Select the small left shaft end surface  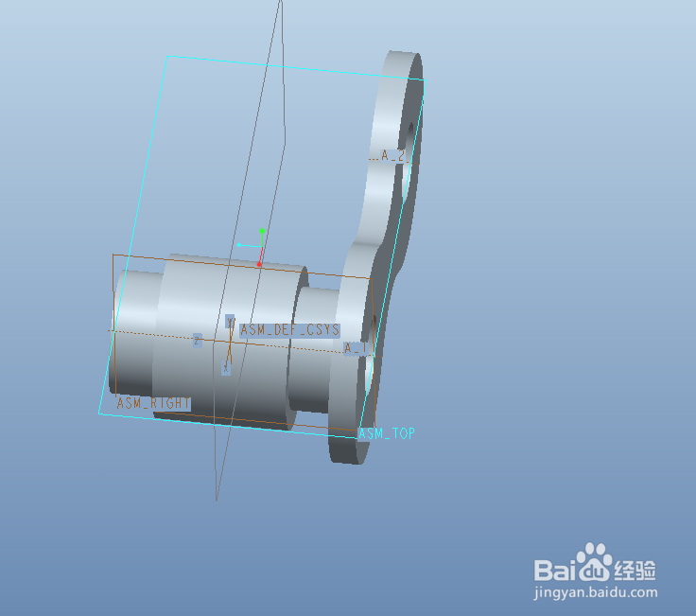(x=135, y=333)
